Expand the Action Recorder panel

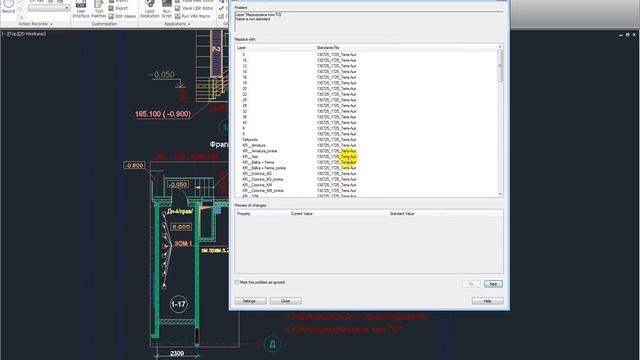[36, 24]
